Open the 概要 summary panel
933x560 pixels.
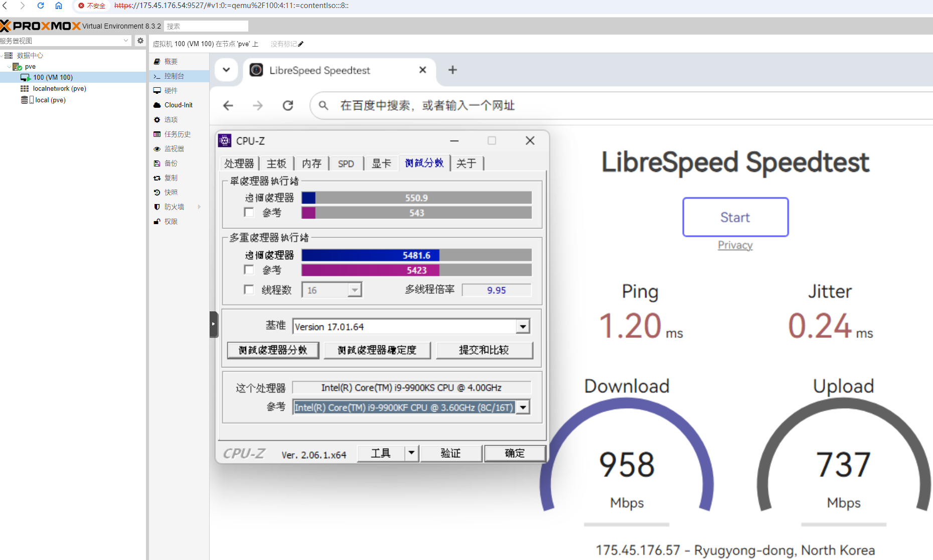(x=179, y=62)
